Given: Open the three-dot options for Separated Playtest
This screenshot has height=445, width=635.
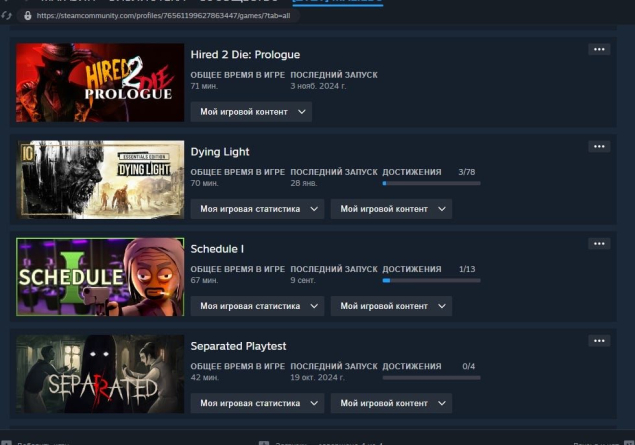Looking at the screenshot, I should [599, 341].
